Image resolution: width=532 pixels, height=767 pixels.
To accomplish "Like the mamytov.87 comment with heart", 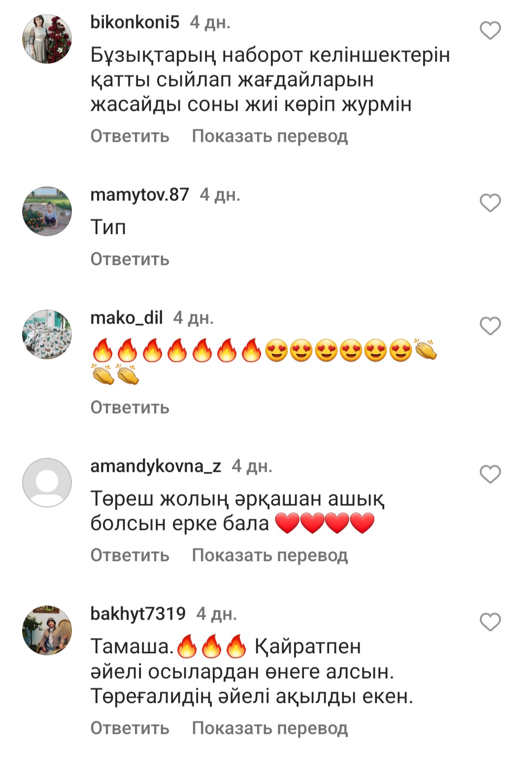I will click(x=490, y=203).
